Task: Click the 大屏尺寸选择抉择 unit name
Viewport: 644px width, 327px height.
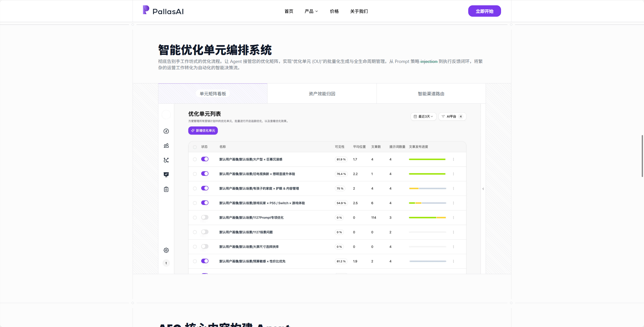Action: (249, 247)
